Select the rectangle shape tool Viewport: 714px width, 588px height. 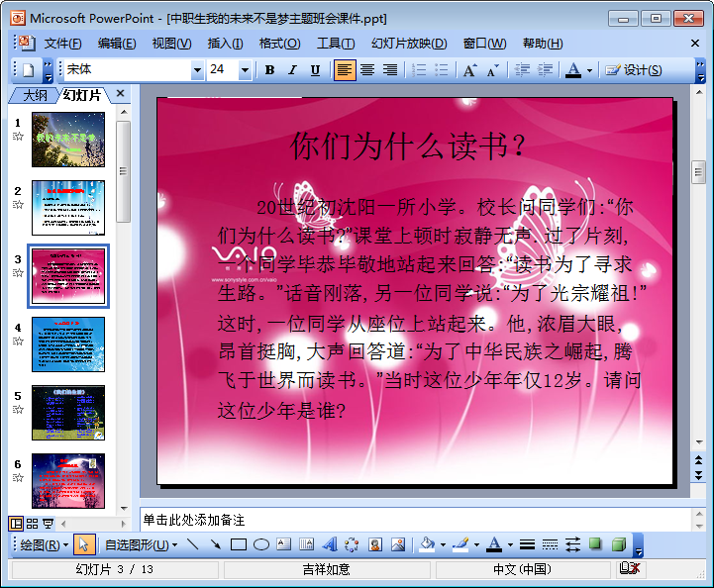pos(239,544)
